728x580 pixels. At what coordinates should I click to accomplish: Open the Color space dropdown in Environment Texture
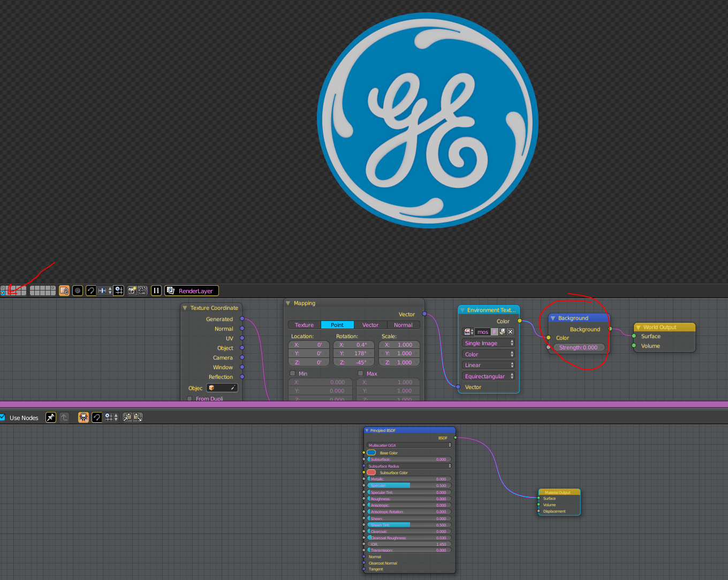tap(488, 354)
